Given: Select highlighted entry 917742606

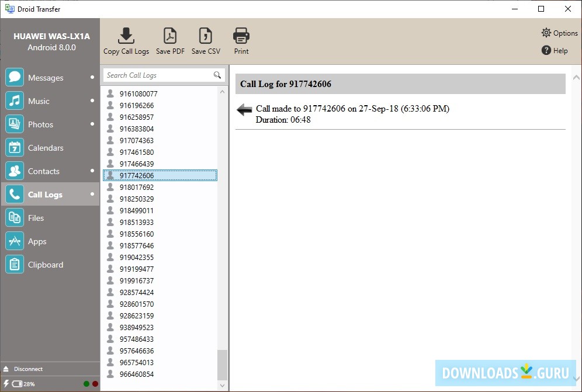Looking at the screenshot, I should (x=160, y=175).
